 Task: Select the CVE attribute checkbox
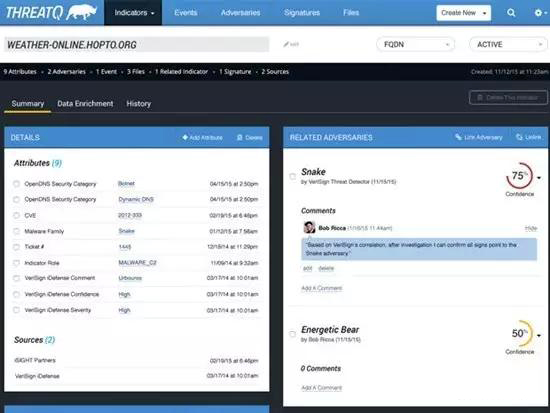pos(16,215)
